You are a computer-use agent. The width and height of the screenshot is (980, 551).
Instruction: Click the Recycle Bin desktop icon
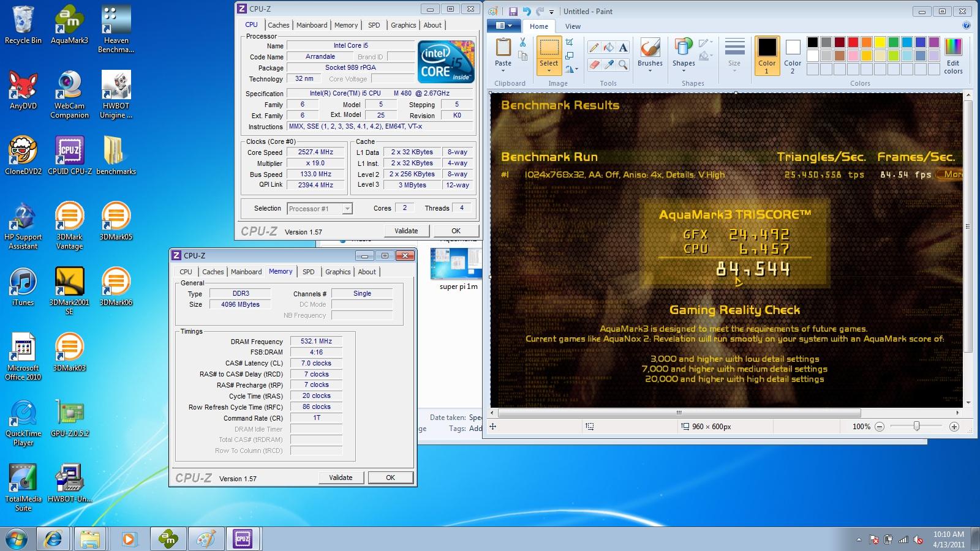click(23, 26)
